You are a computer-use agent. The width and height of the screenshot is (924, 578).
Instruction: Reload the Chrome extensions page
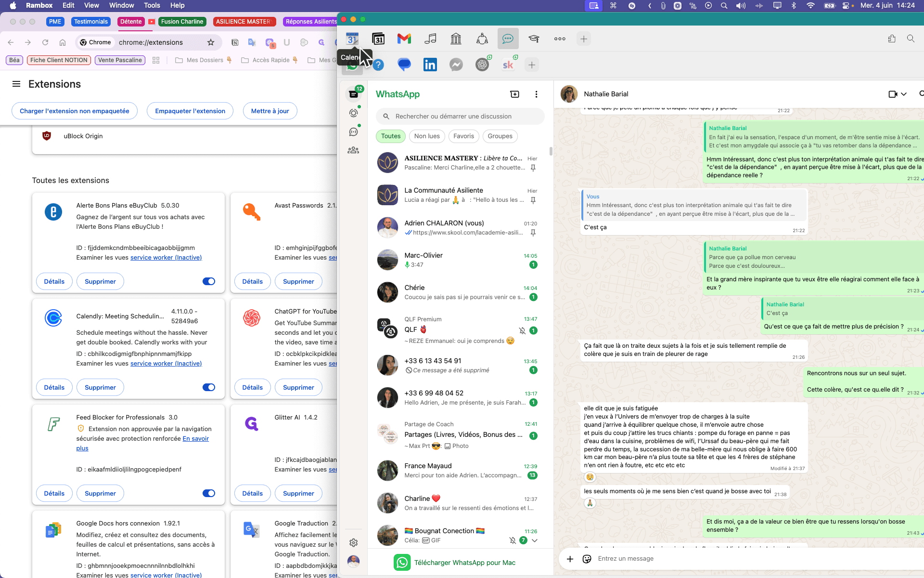[45, 42]
